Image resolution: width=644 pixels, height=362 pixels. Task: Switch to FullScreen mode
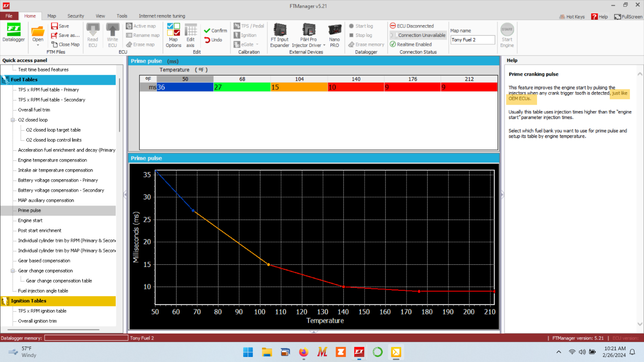(x=628, y=17)
